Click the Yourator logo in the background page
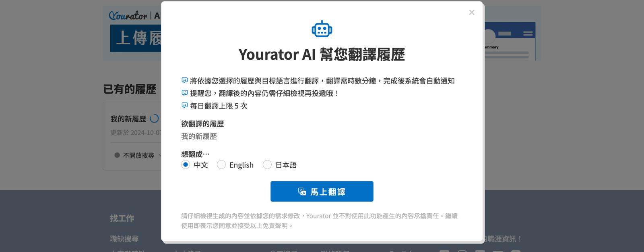 pos(128,15)
